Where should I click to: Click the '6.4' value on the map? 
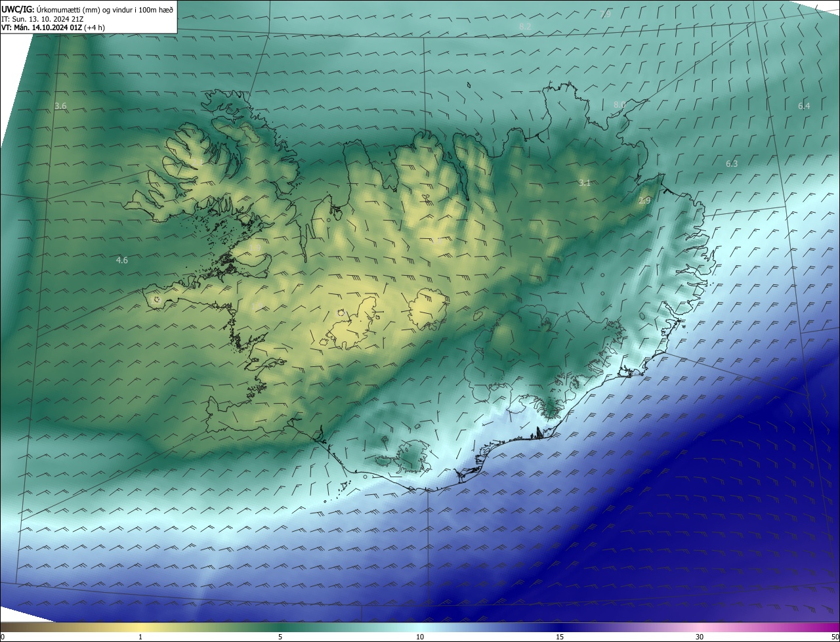804,106
